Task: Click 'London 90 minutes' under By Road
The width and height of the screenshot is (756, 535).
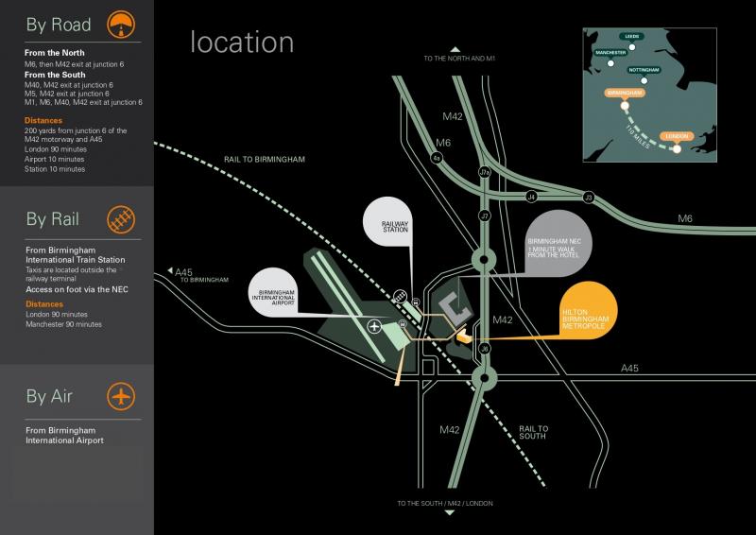Action: pyautogui.click(x=56, y=149)
